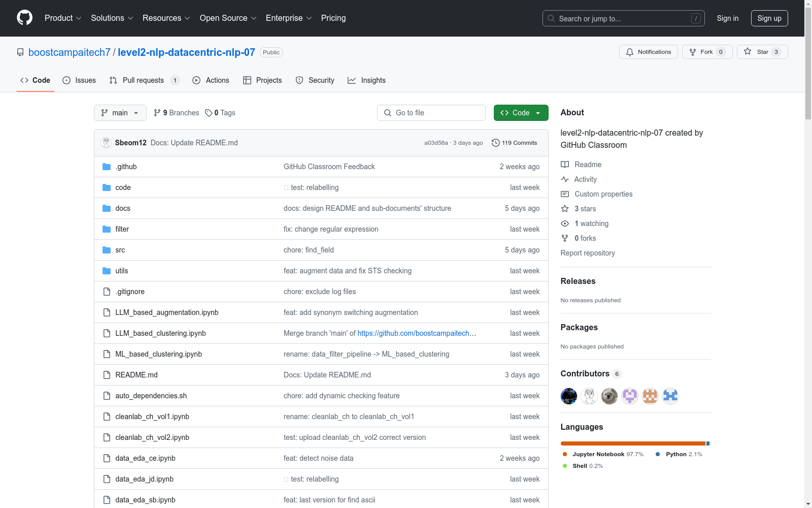Focus the Search or jump to field
The width and height of the screenshot is (812, 508).
623,18
